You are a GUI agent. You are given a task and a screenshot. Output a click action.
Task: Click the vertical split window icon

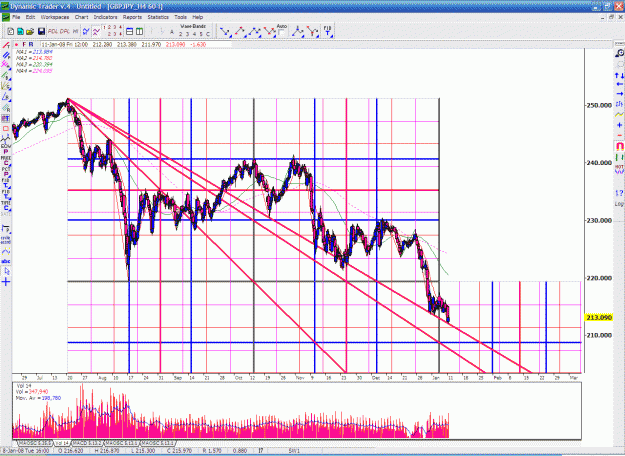pyautogui.click(x=140, y=31)
